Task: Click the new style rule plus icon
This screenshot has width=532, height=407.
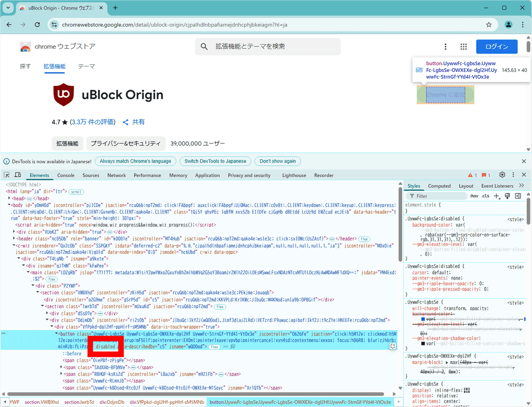Action: click(497, 196)
